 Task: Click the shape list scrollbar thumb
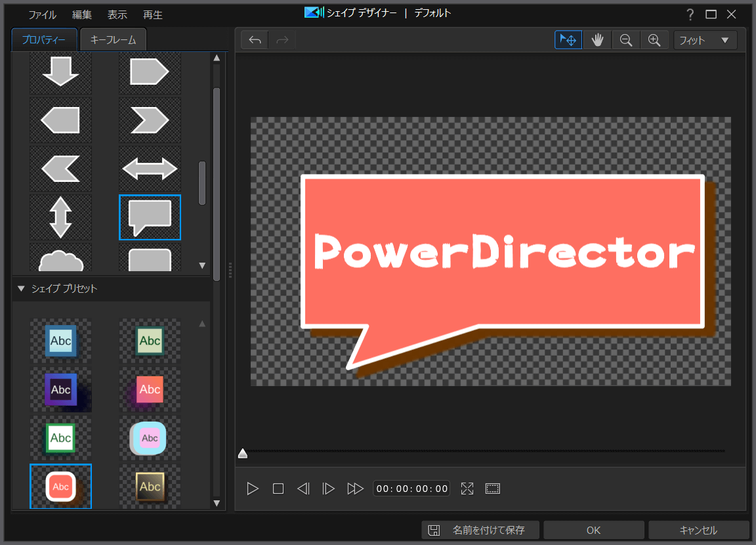click(x=203, y=183)
